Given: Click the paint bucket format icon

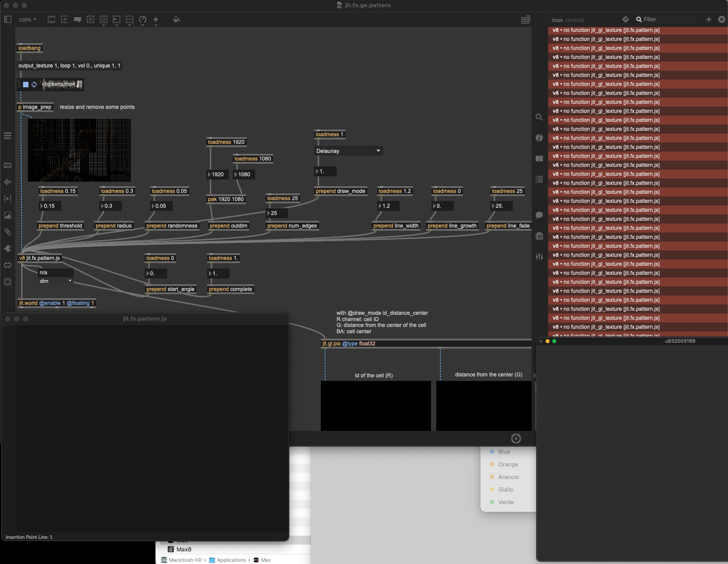Looking at the screenshot, I should (176, 19).
